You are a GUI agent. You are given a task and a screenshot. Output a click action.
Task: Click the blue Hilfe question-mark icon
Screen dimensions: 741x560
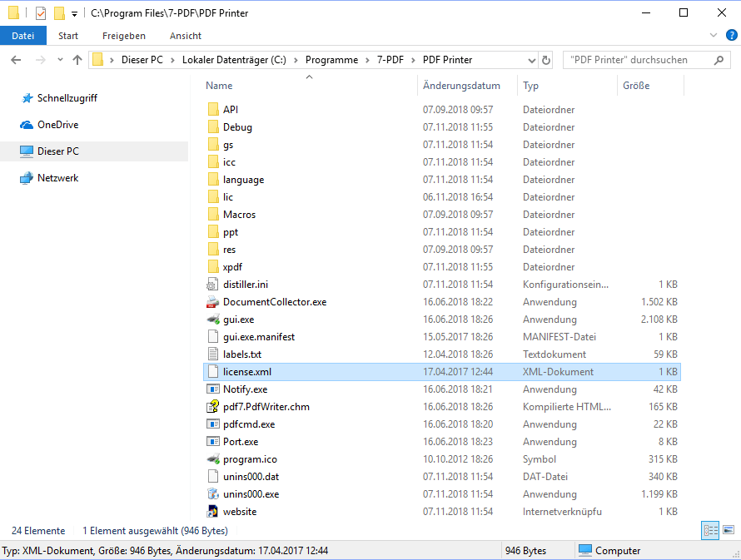click(x=730, y=36)
